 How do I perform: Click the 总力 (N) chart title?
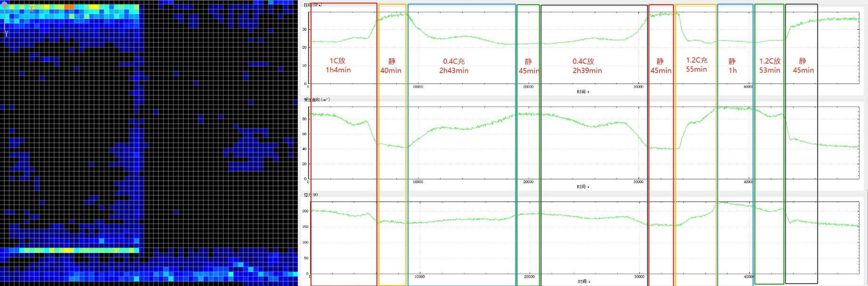[x=311, y=194]
